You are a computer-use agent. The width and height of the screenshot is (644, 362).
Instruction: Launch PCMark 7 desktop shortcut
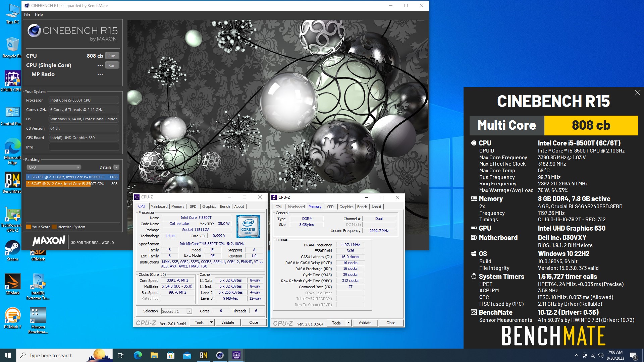coord(12,318)
